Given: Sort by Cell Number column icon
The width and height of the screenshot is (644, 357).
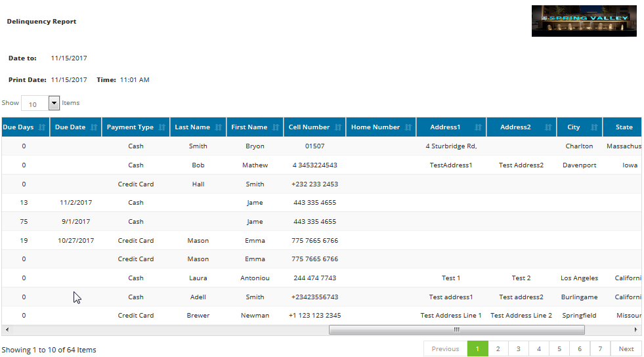Looking at the screenshot, I should pos(338,127).
